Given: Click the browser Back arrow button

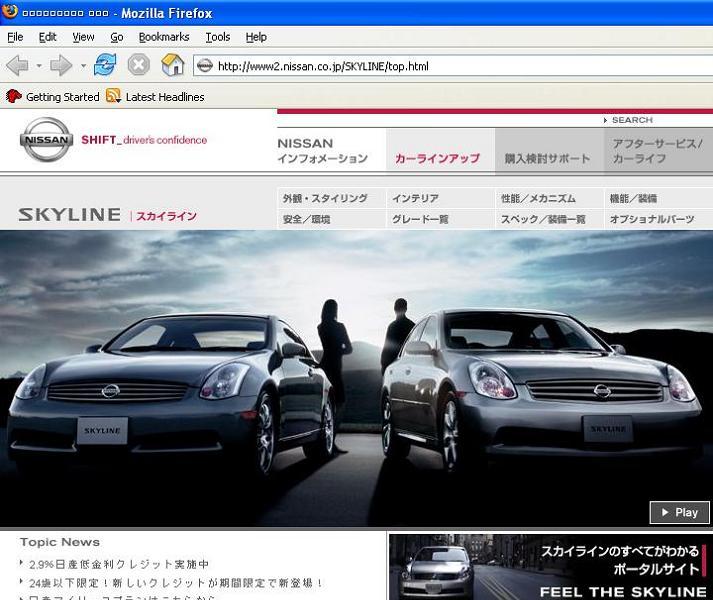Looking at the screenshot, I should click(x=17, y=66).
